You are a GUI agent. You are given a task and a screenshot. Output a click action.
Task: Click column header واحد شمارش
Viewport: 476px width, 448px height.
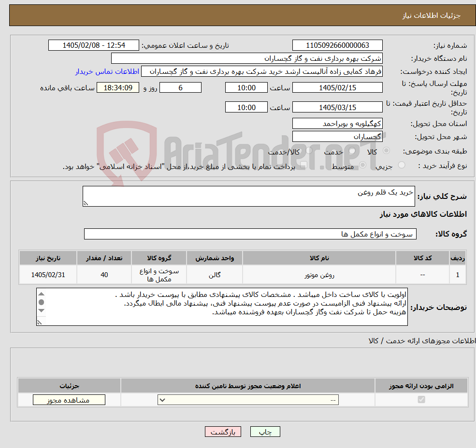(x=215, y=258)
